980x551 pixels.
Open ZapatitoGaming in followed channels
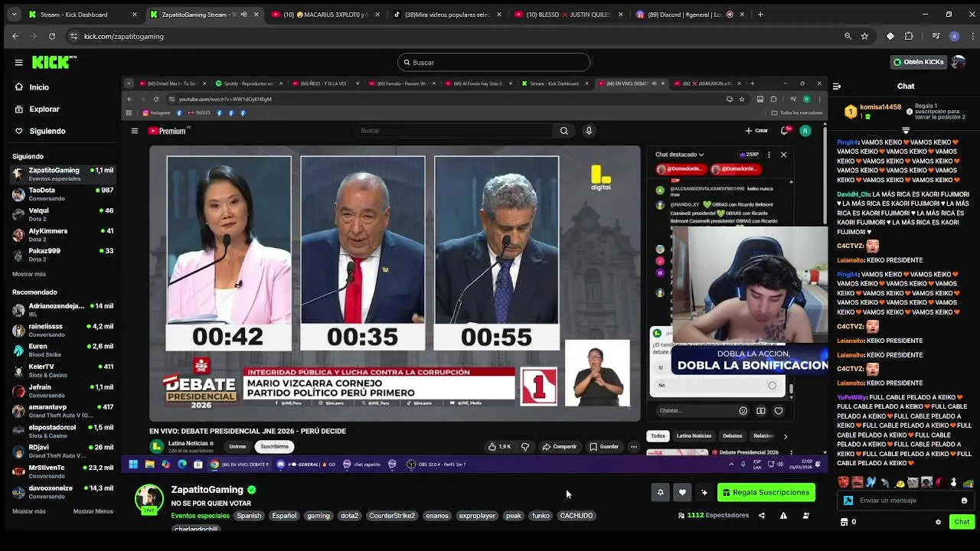[61, 174]
